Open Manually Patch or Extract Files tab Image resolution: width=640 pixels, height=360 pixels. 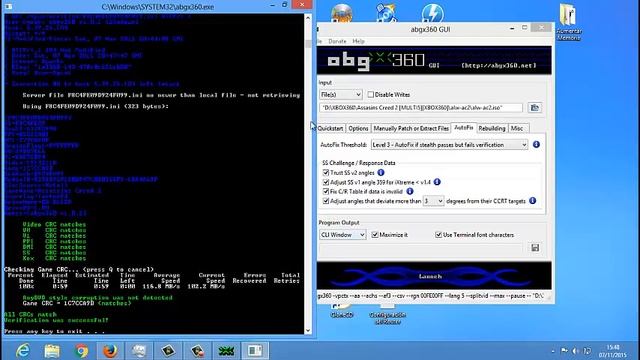coord(411,128)
